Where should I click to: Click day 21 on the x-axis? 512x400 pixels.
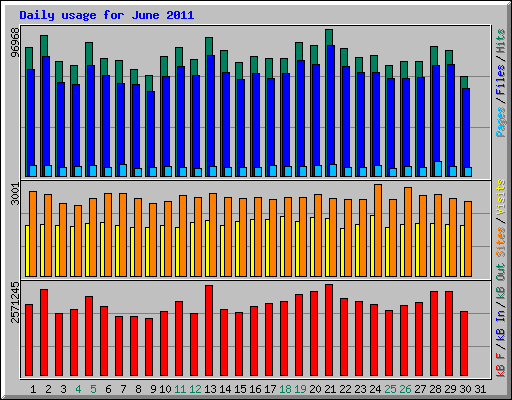(330, 389)
